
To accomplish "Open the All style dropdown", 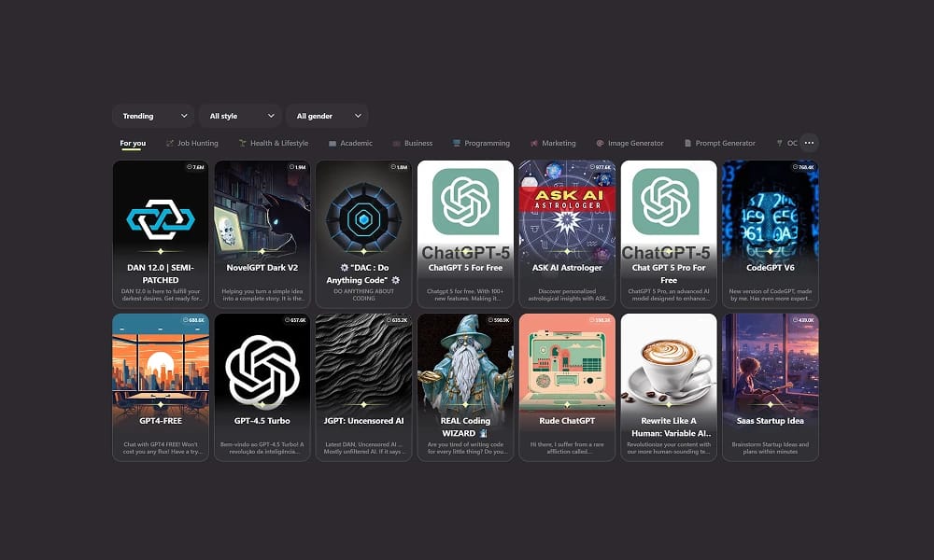I will click(x=240, y=116).
